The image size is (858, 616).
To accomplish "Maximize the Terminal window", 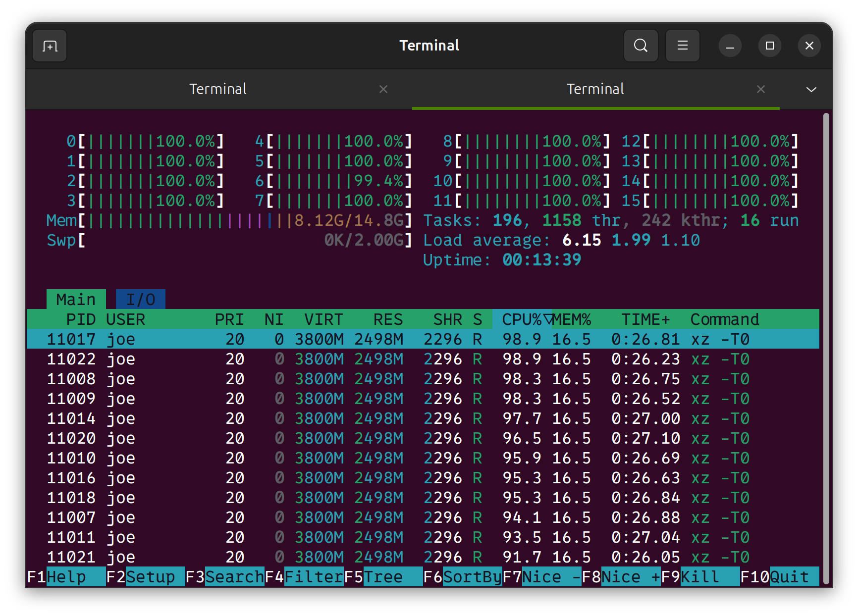I will (x=769, y=46).
